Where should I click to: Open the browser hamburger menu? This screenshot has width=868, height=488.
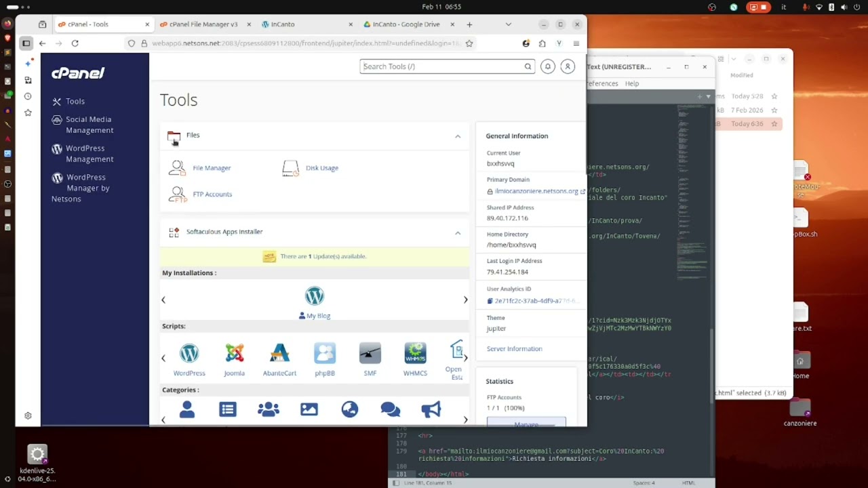click(x=576, y=43)
